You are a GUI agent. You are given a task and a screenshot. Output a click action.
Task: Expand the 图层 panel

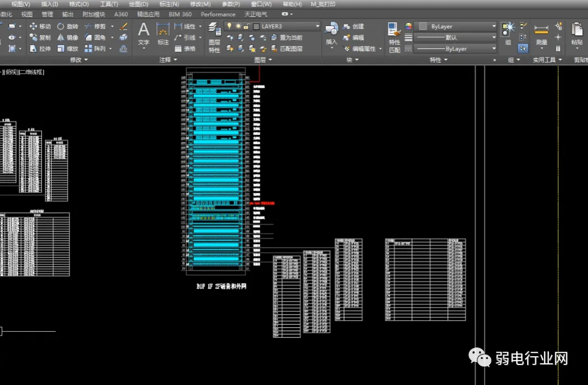point(264,60)
